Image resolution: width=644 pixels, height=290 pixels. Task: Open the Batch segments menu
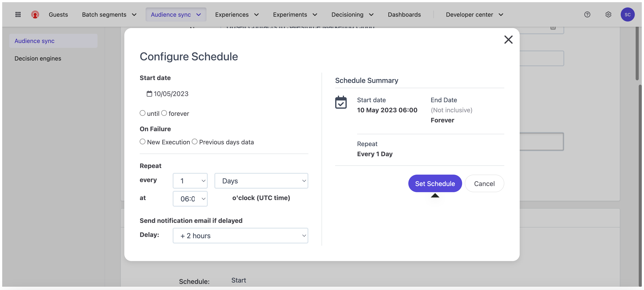point(109,14)
